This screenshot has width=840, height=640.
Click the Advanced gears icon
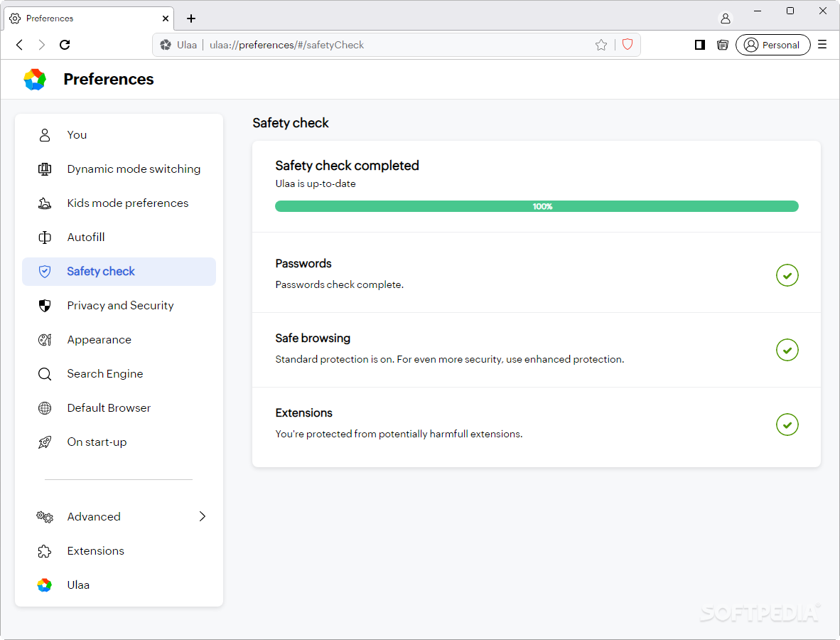click(45, 517)
